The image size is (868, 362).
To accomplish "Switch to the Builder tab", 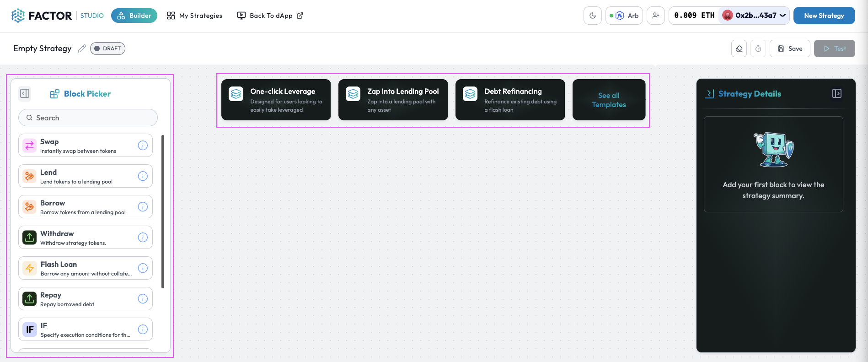I will (134, 16).
